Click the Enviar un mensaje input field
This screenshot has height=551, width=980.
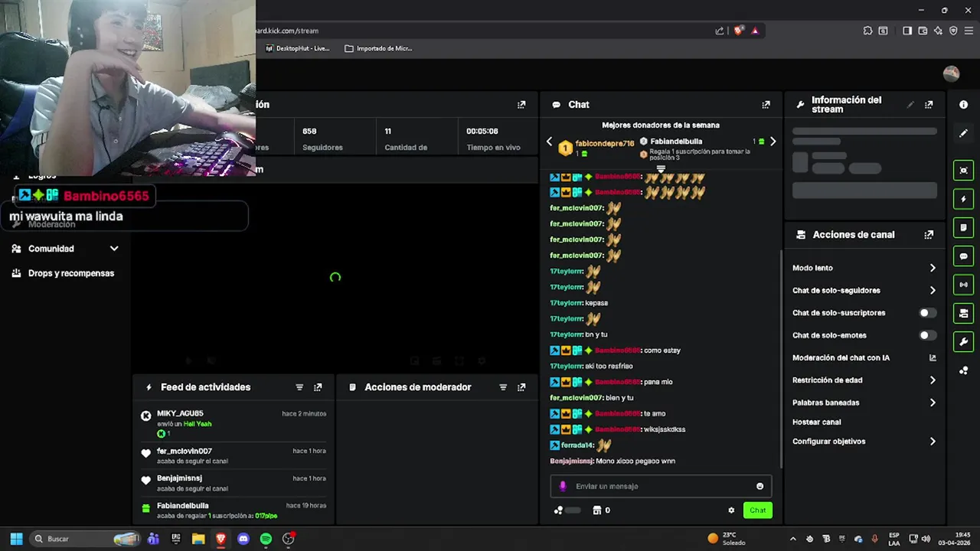661,486
